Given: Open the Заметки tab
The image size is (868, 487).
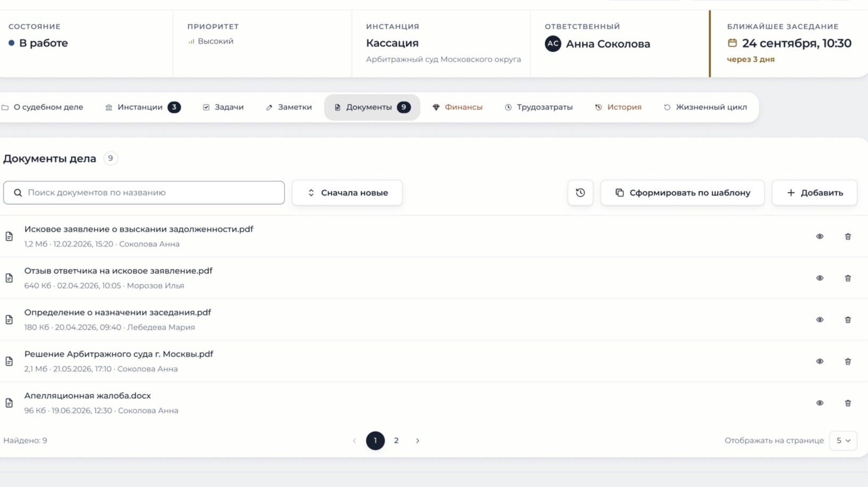Looking at the screenshot, I should tap(289, 107).
